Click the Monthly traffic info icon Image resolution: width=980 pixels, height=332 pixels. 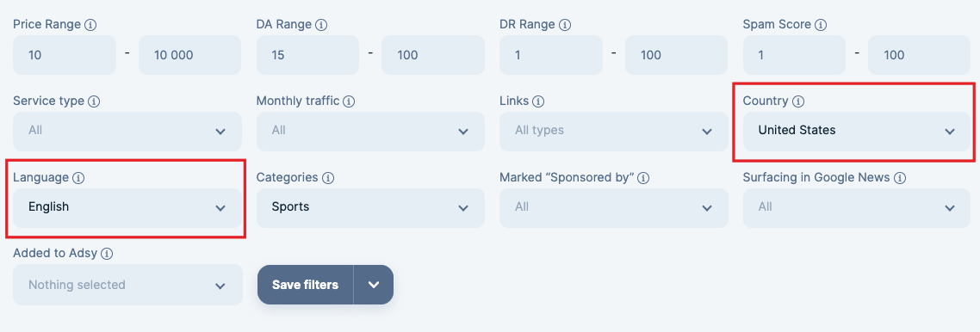click(x=349, y=101)
